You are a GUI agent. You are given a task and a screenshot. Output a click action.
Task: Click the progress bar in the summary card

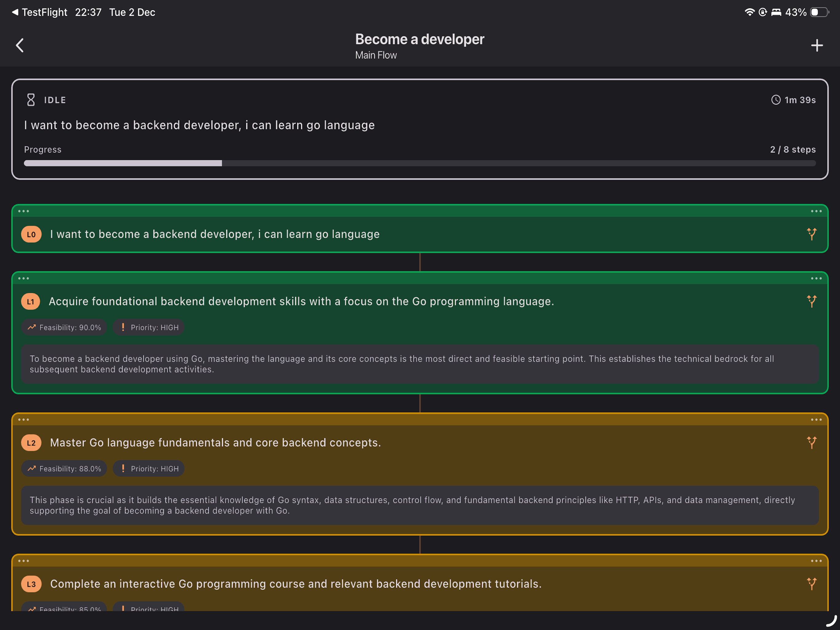coord(420,163)
